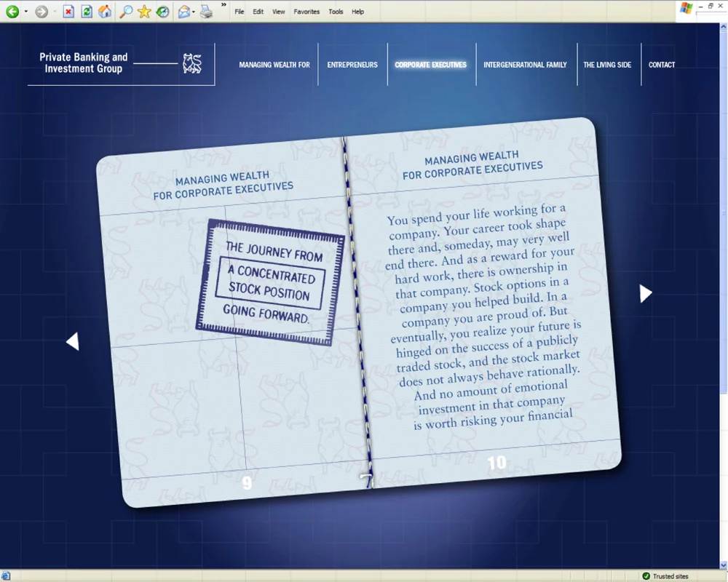Click page number 10 on the passport

tap(496, 462)
